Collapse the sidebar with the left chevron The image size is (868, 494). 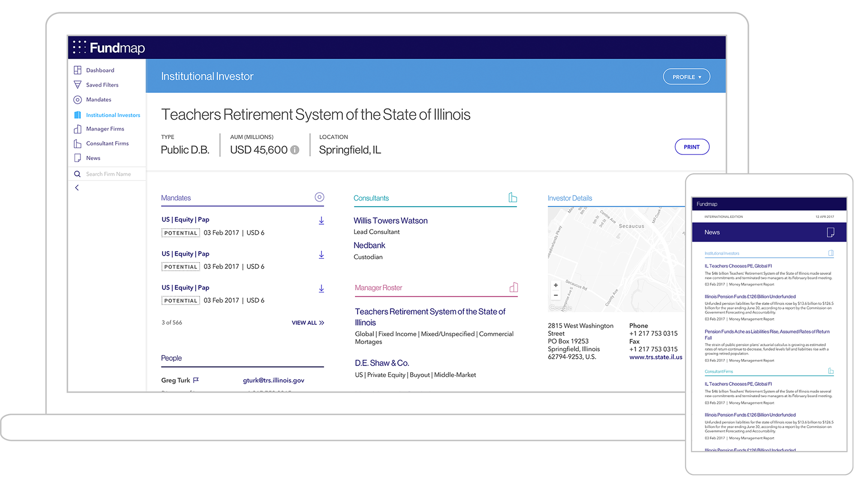tap(77, 188)
